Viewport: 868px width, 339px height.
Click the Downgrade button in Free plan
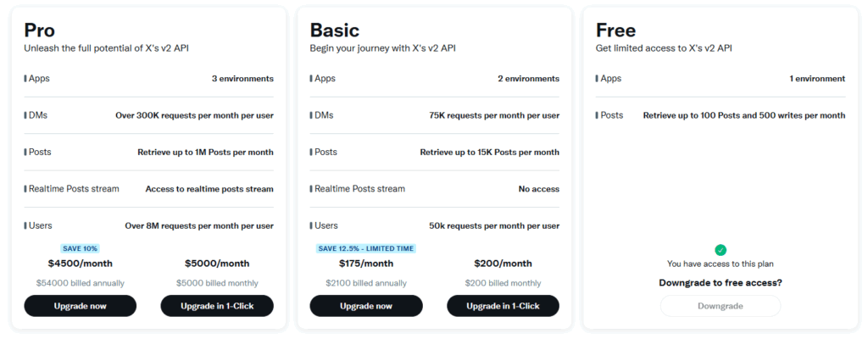[x=721, y=306]
